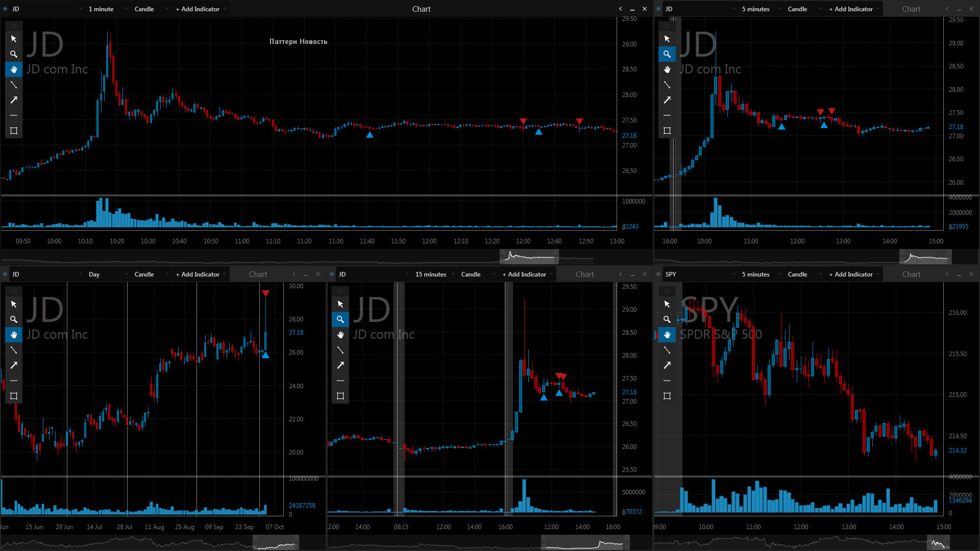Select the rectangle tool in SPY chart
Screen dimensions: 980x551
point(667,396)
